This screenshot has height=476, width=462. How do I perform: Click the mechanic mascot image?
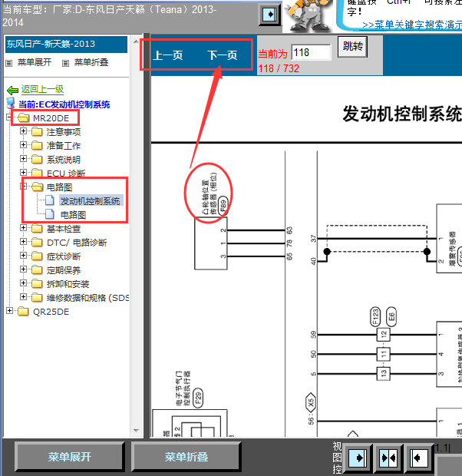point(309,15)
